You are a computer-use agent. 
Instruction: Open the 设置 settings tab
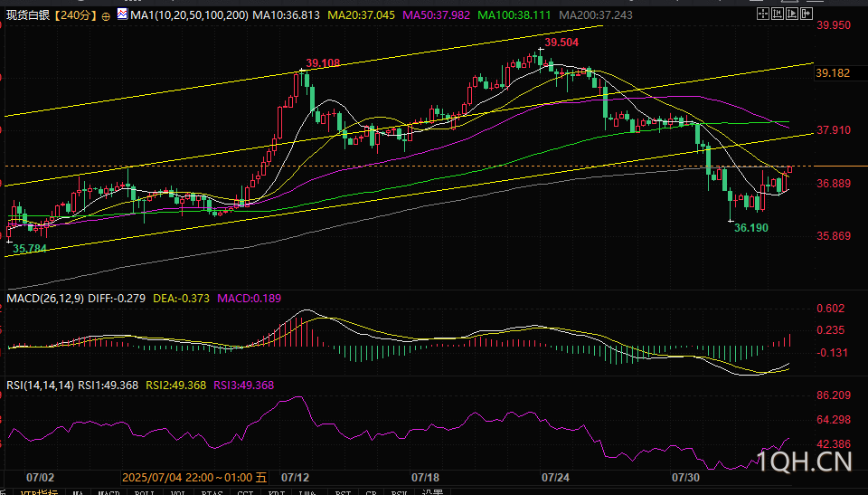pos(433,492)
